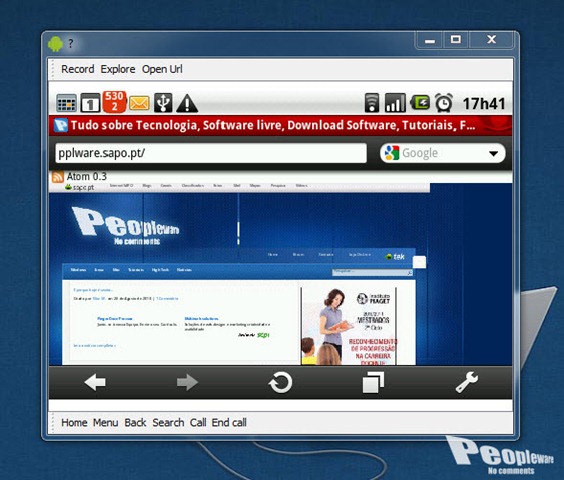564x480 pixels.
Task: Tap the browser windows icon
Action: click(373, 382)
